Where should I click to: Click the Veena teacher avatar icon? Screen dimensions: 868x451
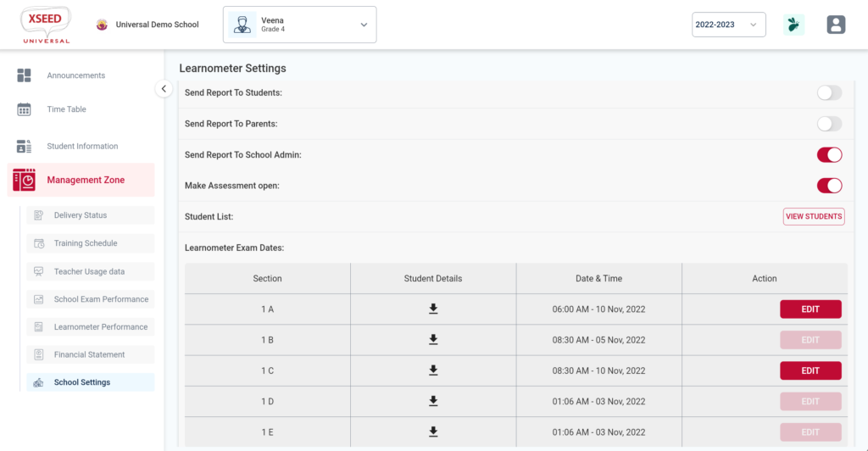242,25
